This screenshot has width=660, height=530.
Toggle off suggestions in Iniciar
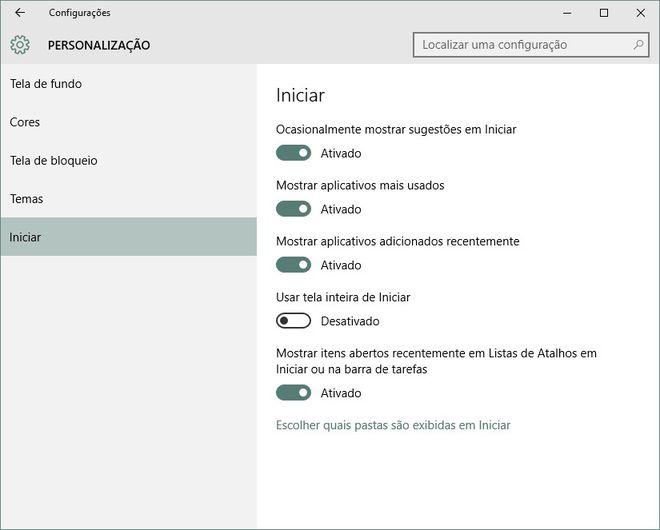(293, 153)
